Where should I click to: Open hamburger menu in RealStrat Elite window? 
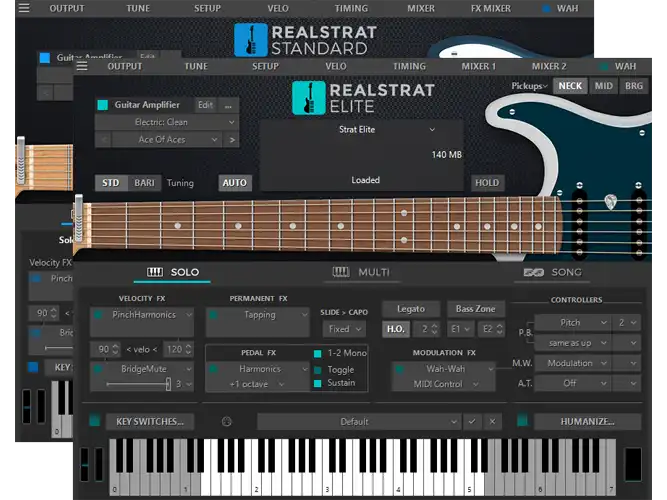(x=82, y=66)
